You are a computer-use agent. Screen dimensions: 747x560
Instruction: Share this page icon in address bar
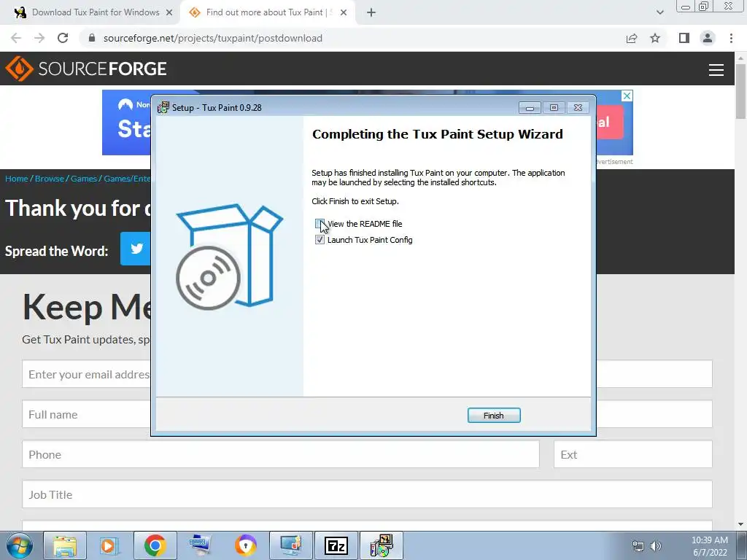click(632, 38)
